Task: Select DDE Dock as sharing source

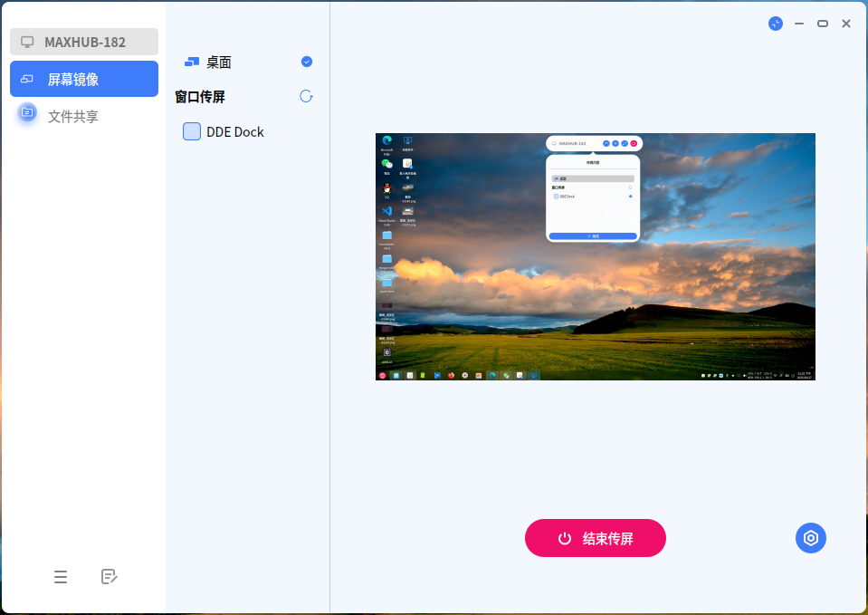Action: (x=234, y=132)
